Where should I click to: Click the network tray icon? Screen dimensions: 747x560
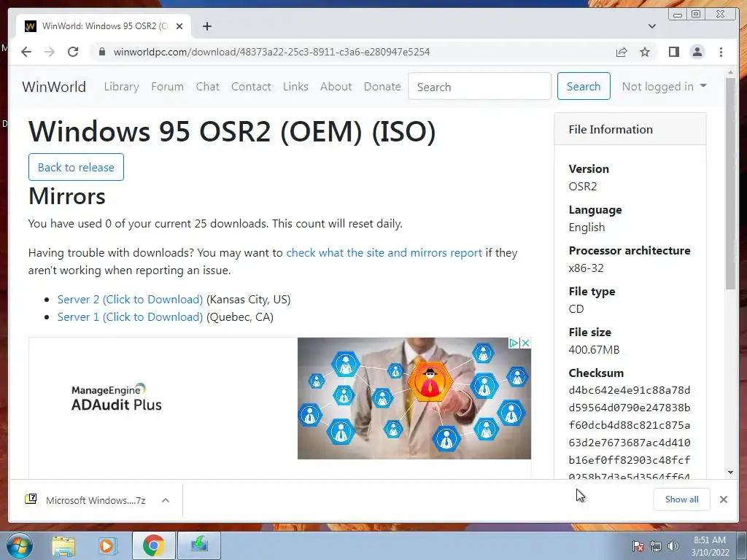(656, 546)
